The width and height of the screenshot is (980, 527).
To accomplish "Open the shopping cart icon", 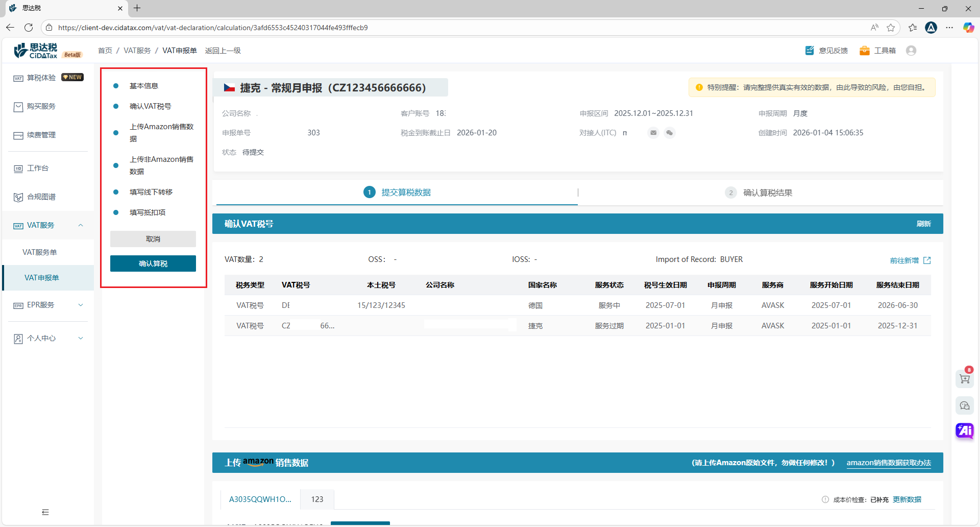I will (964, 379).
